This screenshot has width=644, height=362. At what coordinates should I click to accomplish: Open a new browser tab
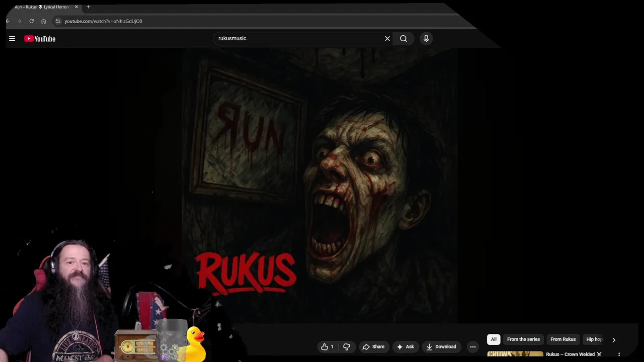pos(89,7)
